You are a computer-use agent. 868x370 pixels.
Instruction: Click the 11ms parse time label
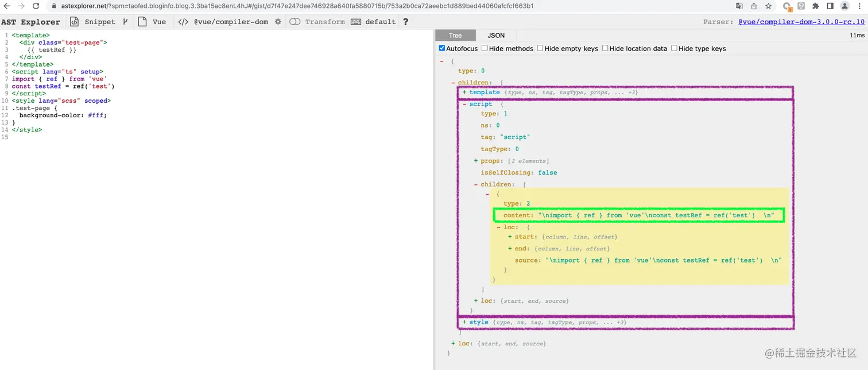[857, 36]
